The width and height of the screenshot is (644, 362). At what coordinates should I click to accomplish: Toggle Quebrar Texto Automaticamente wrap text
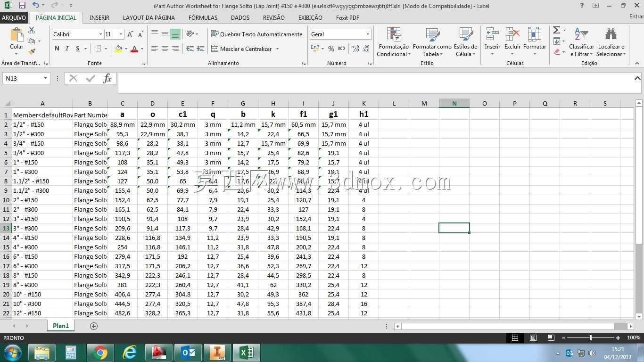point(256,34)
